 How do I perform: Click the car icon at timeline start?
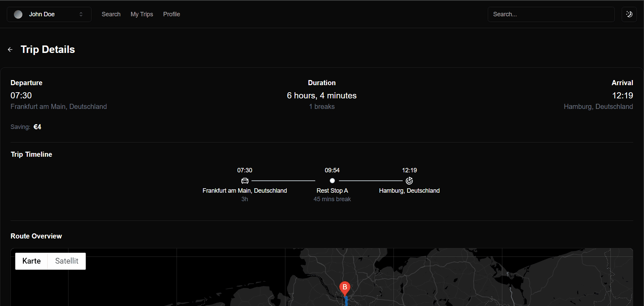[x=245, y=181]
